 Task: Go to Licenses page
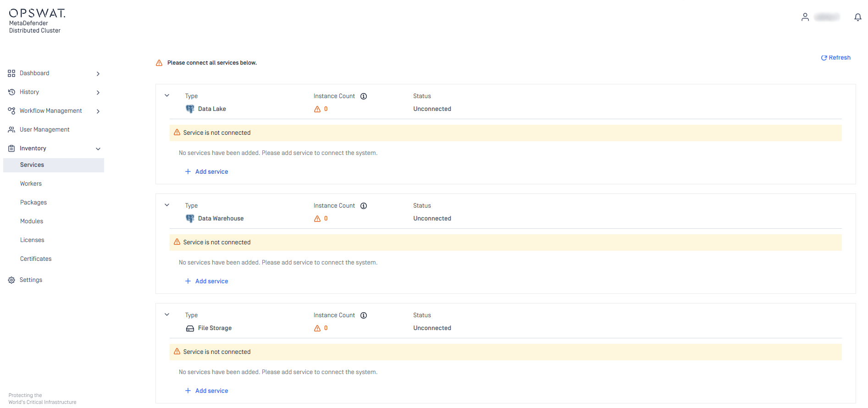[32, 240]
